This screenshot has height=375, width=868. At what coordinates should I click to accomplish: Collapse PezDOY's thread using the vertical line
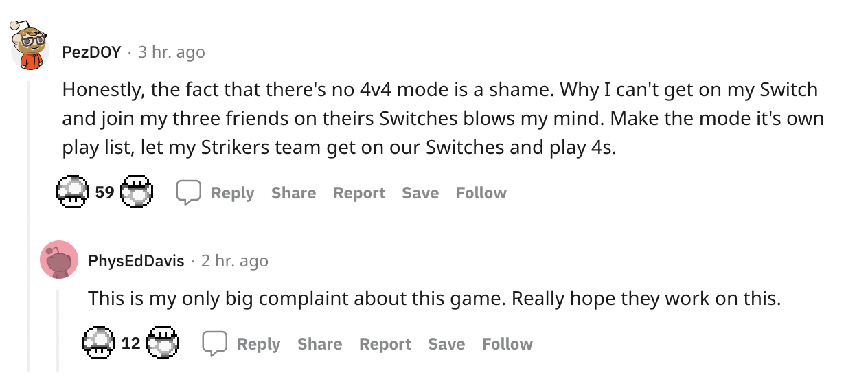[x=30, y=227]
